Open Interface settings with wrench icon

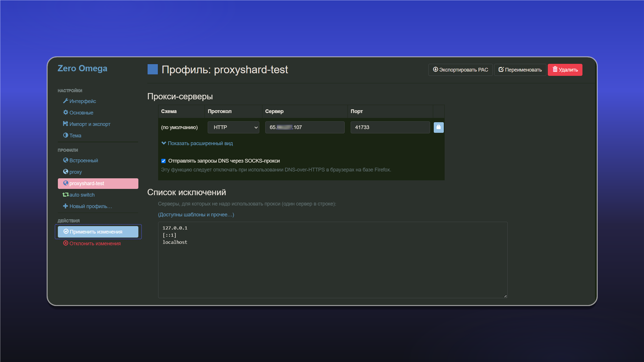pyautogui.click(x=79, y=101)
